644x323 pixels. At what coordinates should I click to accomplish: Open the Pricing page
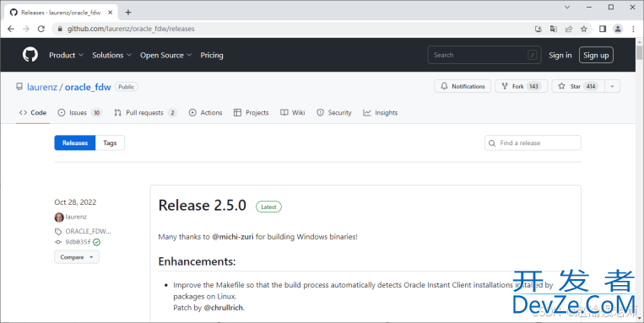pyautogui.click(x=212, y=55)
